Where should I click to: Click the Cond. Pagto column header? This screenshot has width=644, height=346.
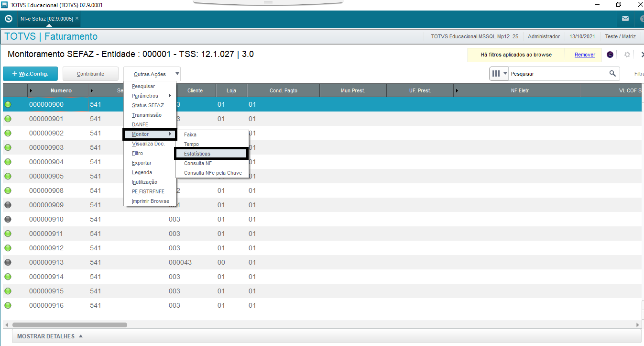pos(284,90)
